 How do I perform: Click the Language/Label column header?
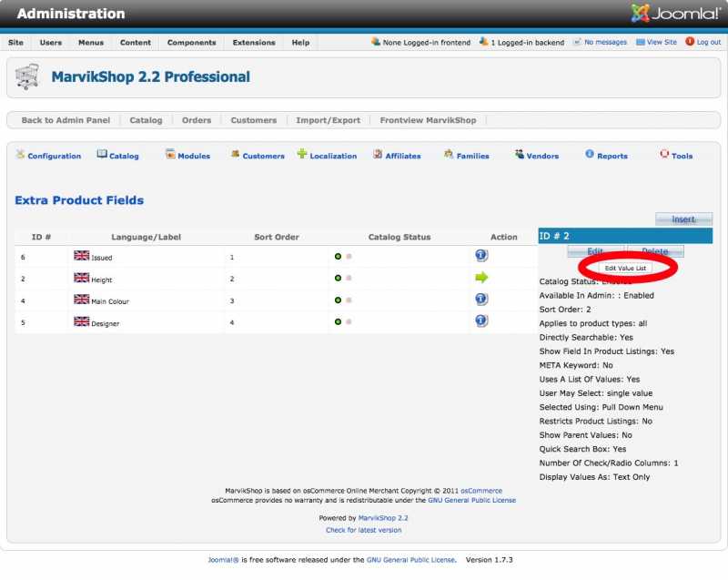click(x=146, y=237)
